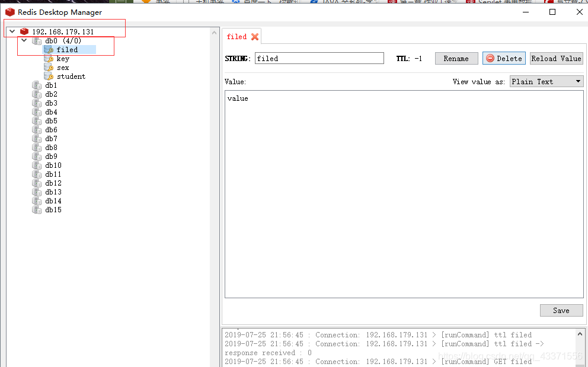This screenshot has height=367, width=588.
Task: Select the key icon beside student
Action: (49, 76)
